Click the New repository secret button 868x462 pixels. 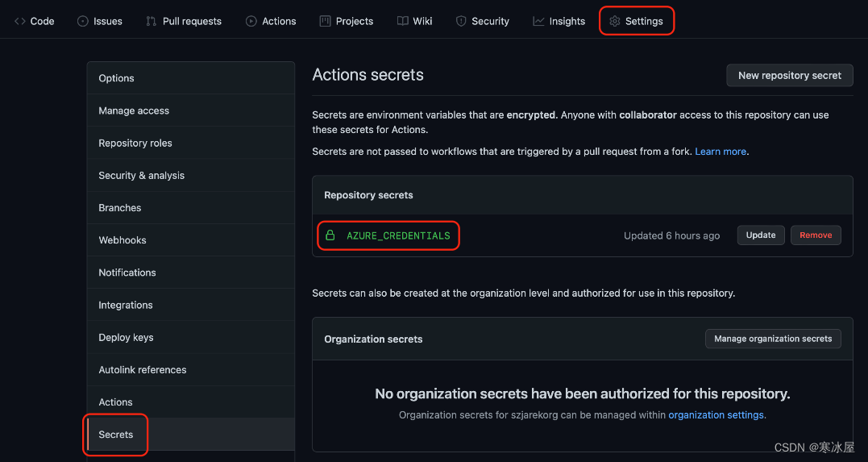pos(789,75)
